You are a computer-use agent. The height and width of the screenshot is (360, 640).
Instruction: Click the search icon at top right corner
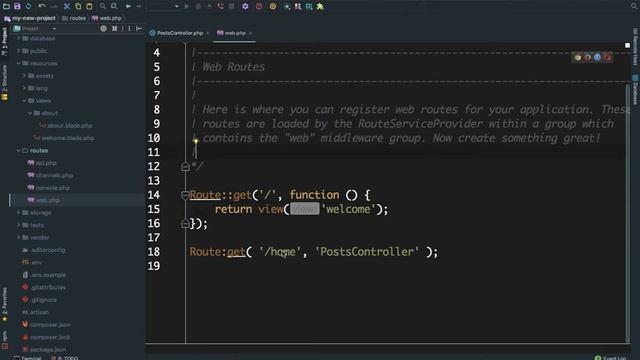634,6
